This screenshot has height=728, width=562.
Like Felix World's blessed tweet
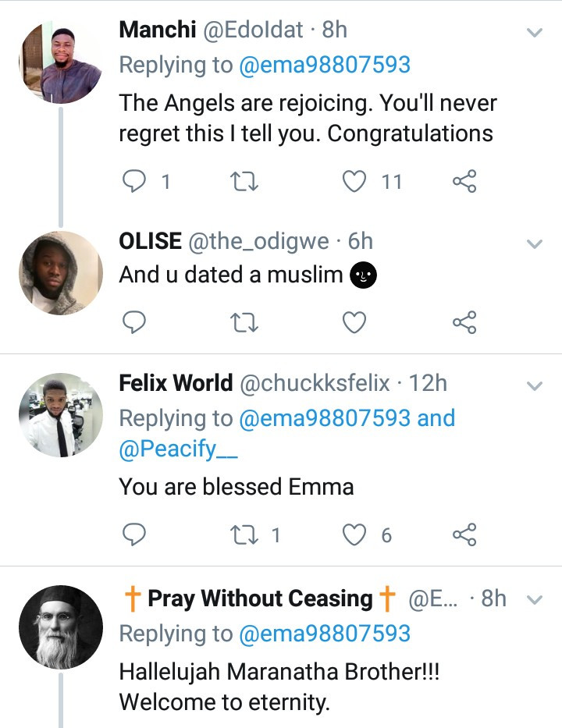355,534
